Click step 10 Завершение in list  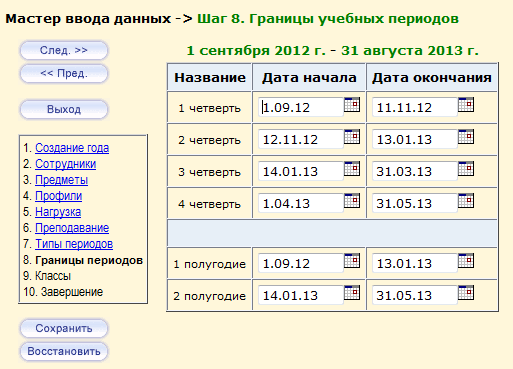(x=72, y=292)
